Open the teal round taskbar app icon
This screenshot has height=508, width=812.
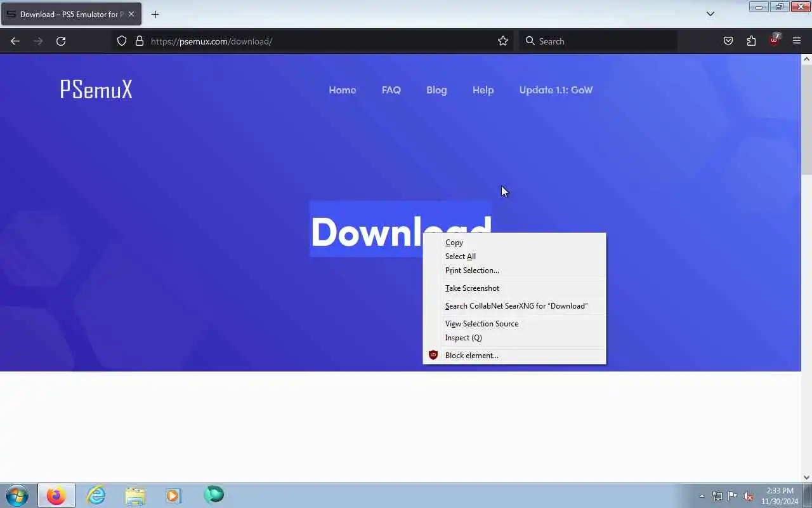214,495
